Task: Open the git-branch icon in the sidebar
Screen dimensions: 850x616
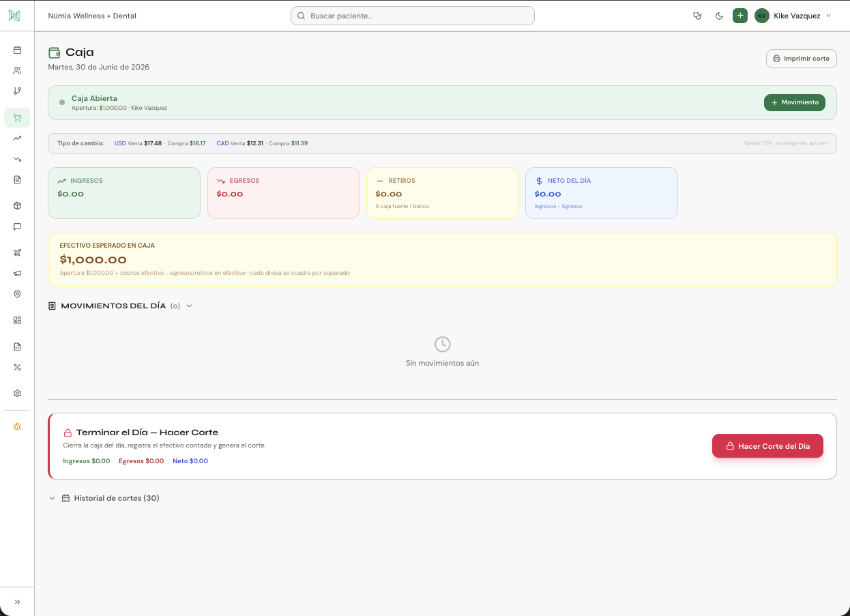Action: (x=17, y=91)
